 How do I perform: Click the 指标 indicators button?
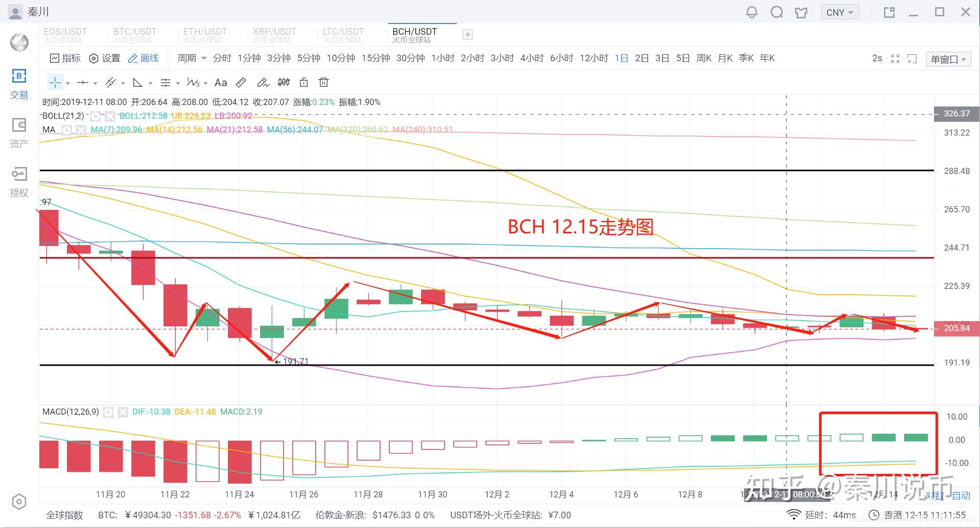pos(65,58)
